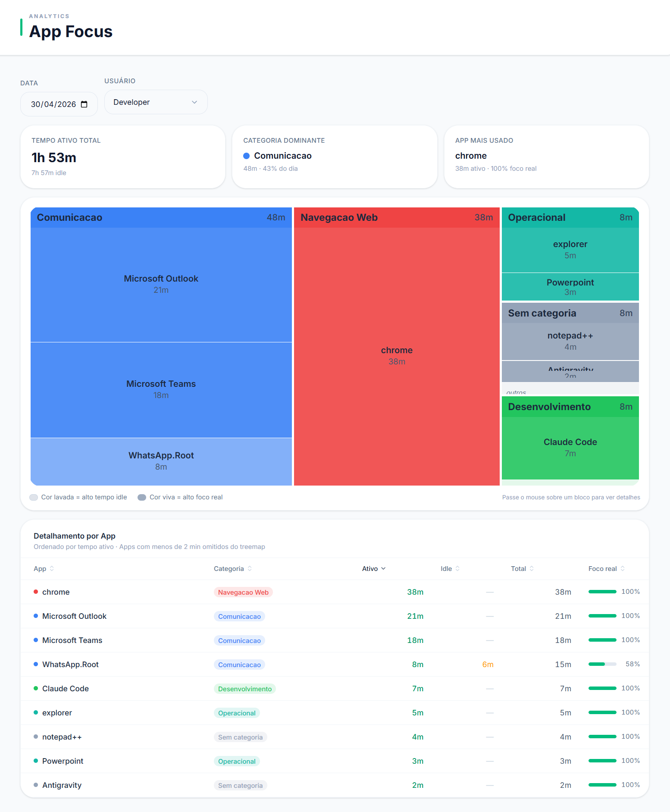This screenshot has width=670, height=812.
Task: Click the Antigravity name in table
Action: pyautogui.click(x=62, y=785)
